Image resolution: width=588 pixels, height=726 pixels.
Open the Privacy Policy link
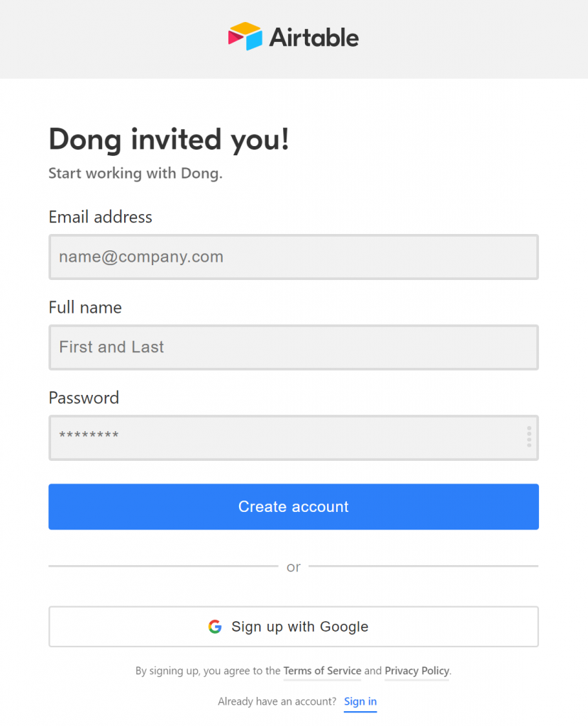[417, 671]
